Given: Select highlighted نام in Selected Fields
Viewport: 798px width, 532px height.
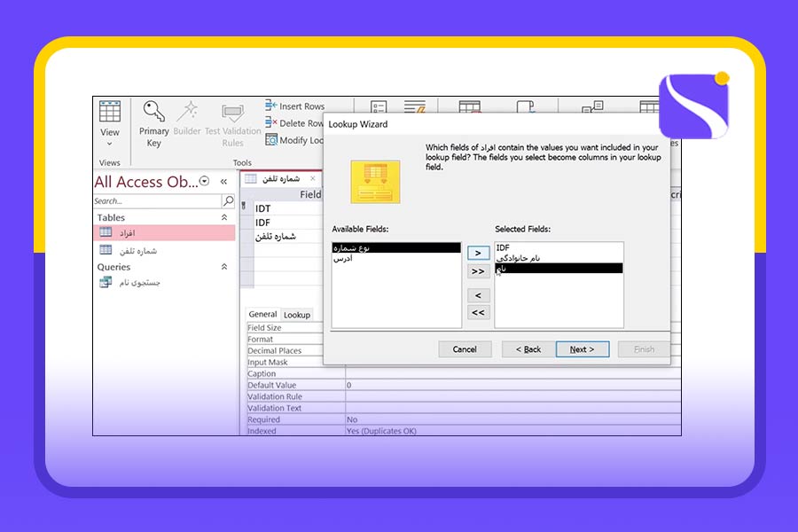Looking at the screenshot, I should [559, 269].
